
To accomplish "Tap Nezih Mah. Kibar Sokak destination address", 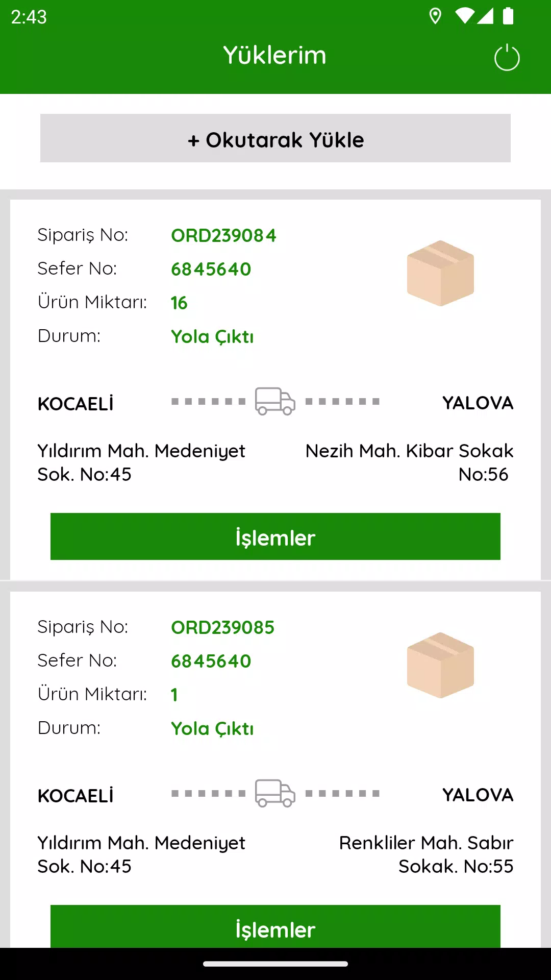I will click(409, 462).
